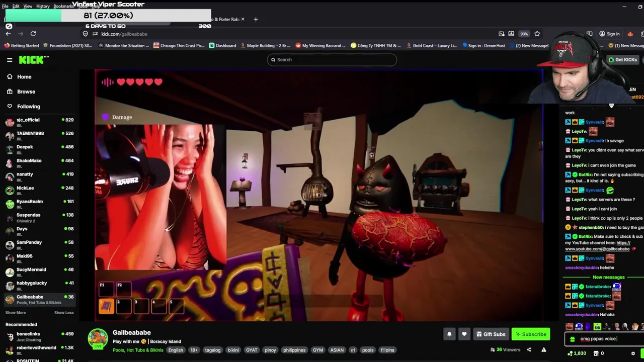This screenshot has height=362, width=644.
Task: Report stream with warning triangle icon
Action: coord(543,350)
